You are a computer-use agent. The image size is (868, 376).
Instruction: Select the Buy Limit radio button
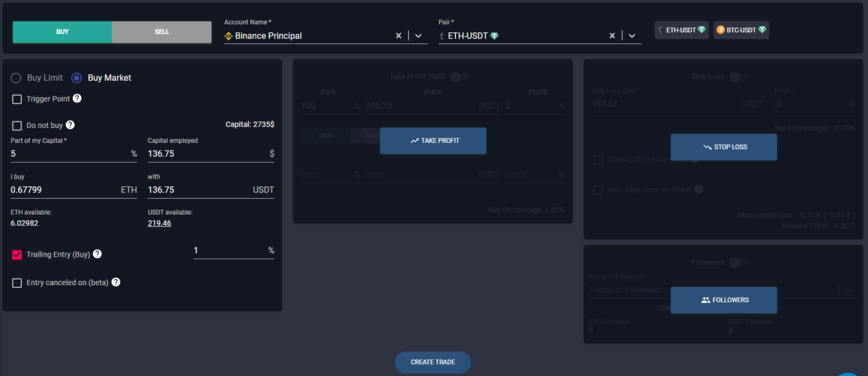click(16, 77)
